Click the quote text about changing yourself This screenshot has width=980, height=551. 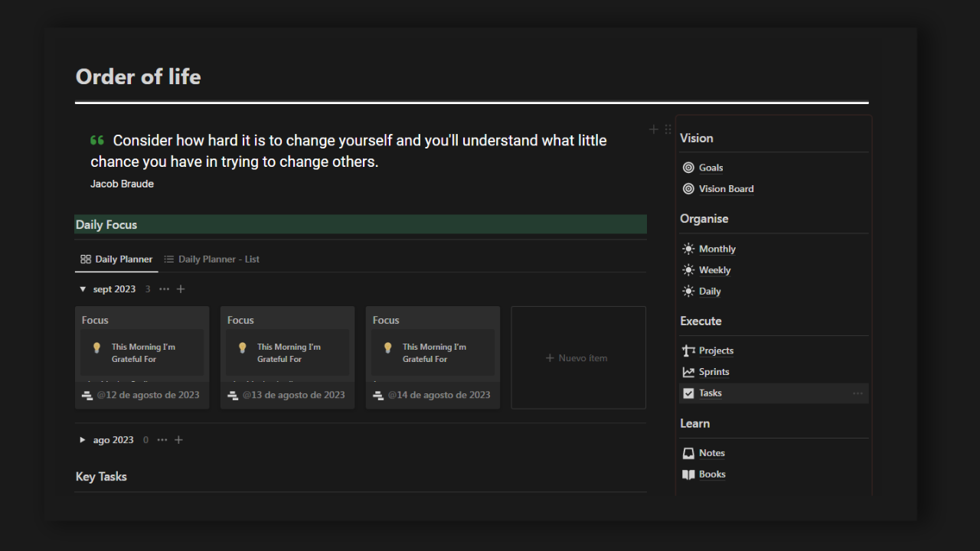(348, 152)
